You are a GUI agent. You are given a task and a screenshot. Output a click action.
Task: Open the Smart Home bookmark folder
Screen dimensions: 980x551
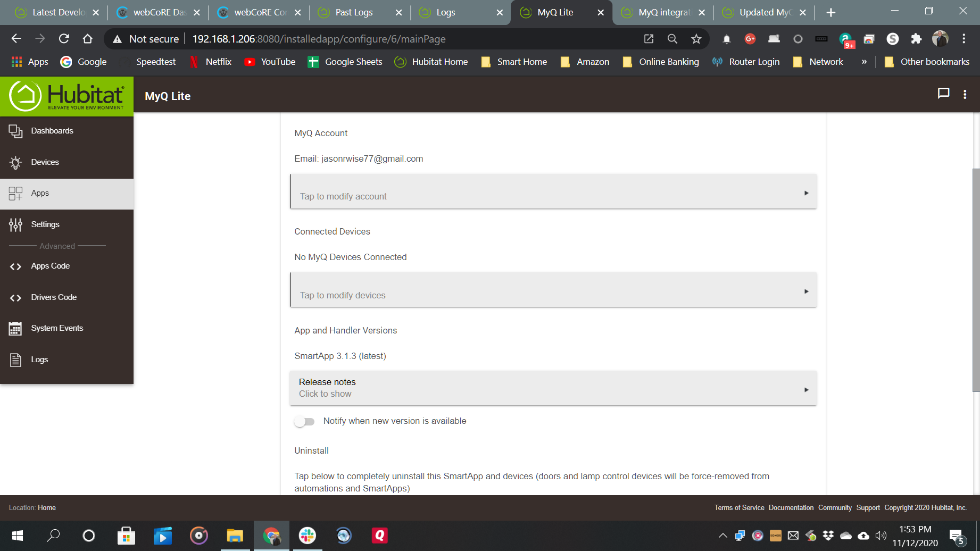514,62
